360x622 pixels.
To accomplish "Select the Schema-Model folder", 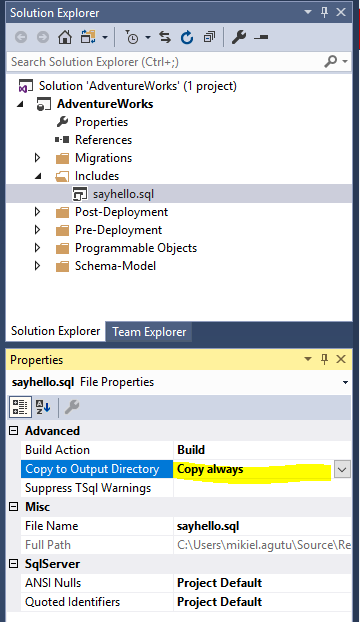I will click(115, 266).
